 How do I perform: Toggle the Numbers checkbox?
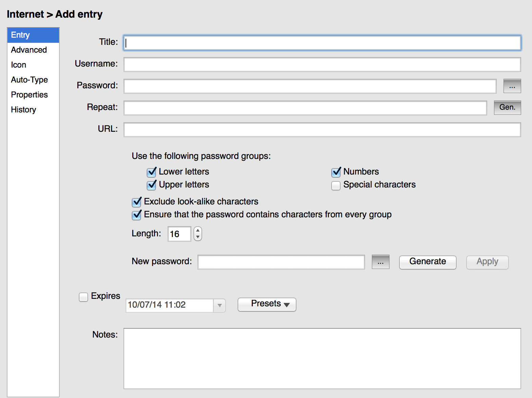336,172
